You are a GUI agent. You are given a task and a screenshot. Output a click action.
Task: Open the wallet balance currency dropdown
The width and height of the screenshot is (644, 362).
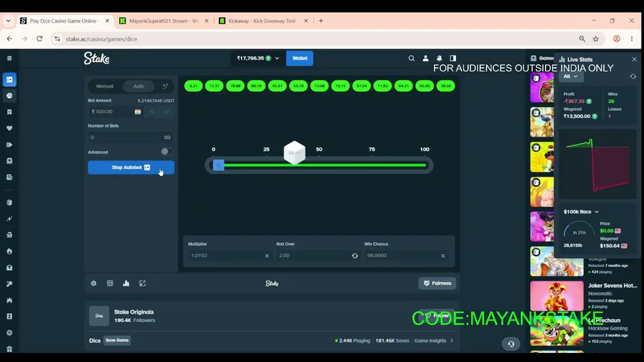(x=257, y=58)
